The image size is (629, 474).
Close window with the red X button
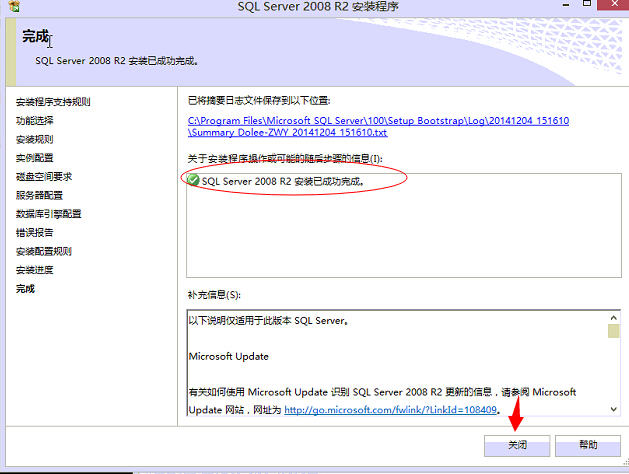click(614, 4)
